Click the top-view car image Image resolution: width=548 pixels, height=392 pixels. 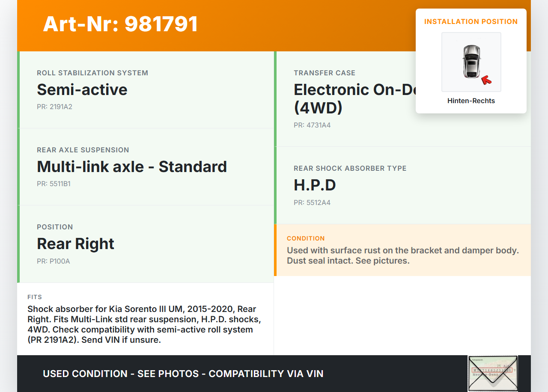(471, 62)
